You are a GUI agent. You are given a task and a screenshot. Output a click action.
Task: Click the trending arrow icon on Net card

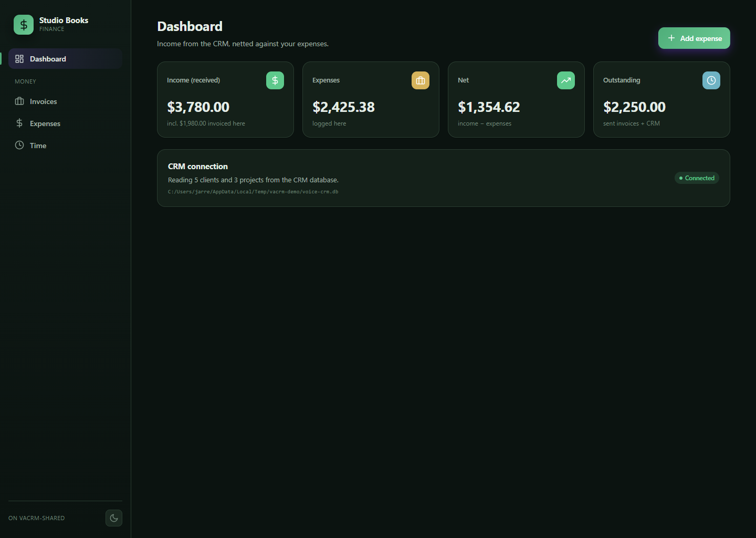[x=566, y=80]
